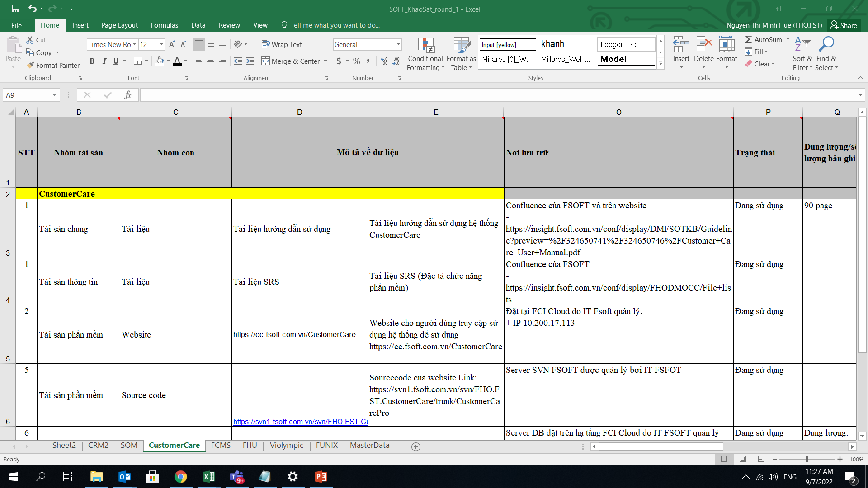Click the Insert Function fx icon
Screen dimensions: 868x488
tap(127, 95)
